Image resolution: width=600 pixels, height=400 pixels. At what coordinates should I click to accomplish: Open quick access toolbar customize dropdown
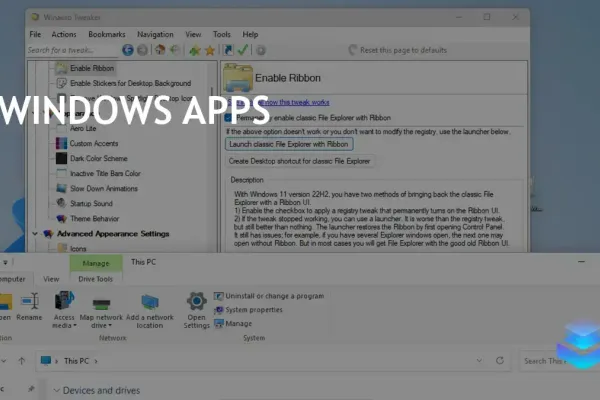click(x=5, y=263)
